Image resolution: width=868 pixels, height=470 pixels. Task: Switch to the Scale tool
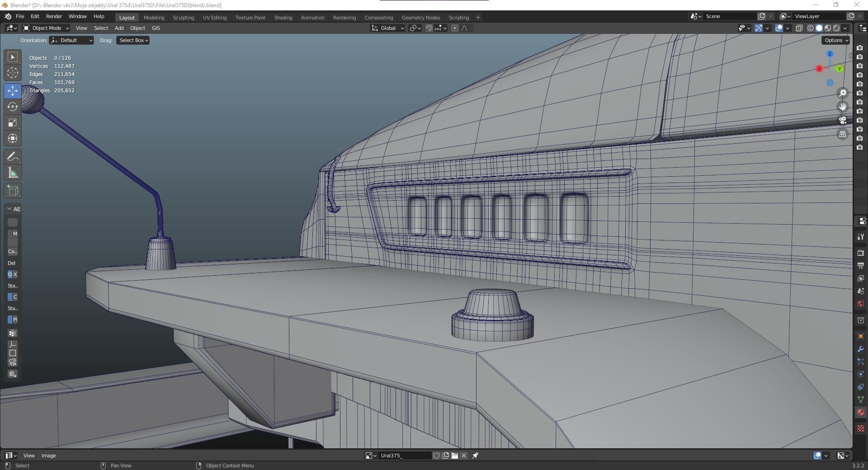[13, 122]
